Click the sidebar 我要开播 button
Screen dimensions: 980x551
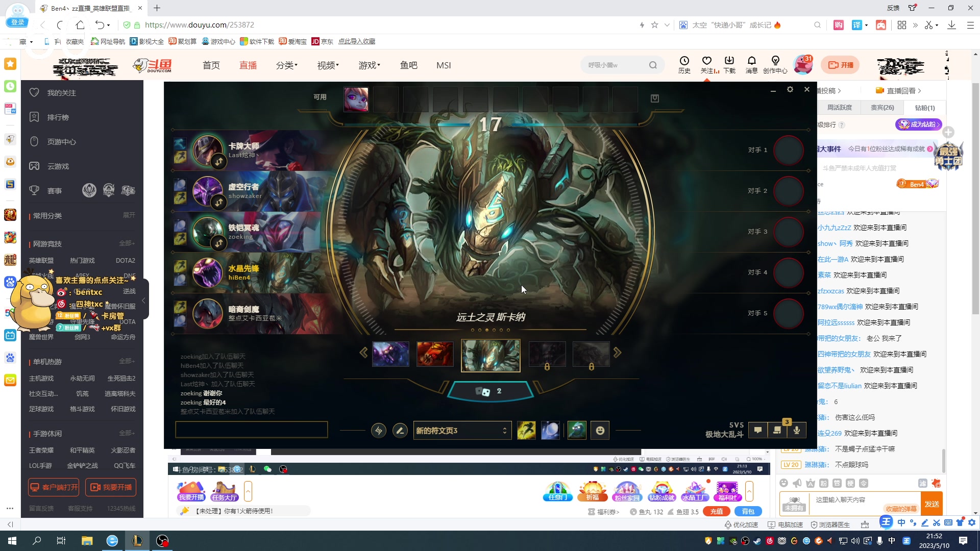click(111, 487)
